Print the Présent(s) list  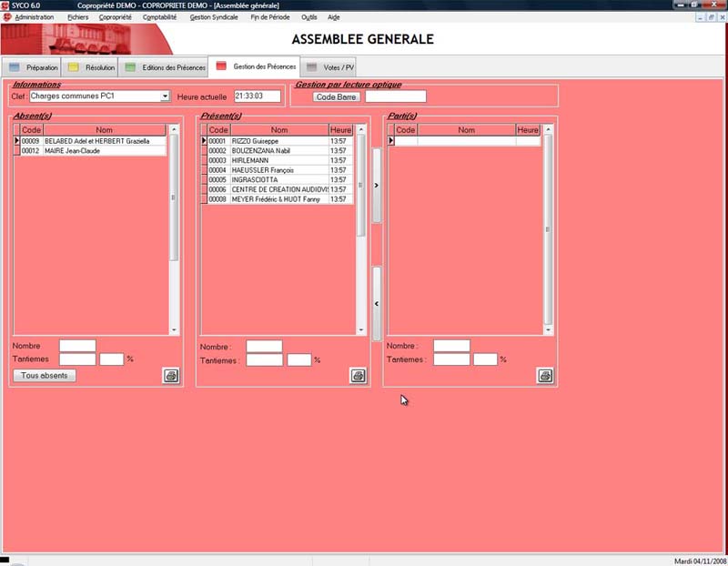(x=358, y=375)
